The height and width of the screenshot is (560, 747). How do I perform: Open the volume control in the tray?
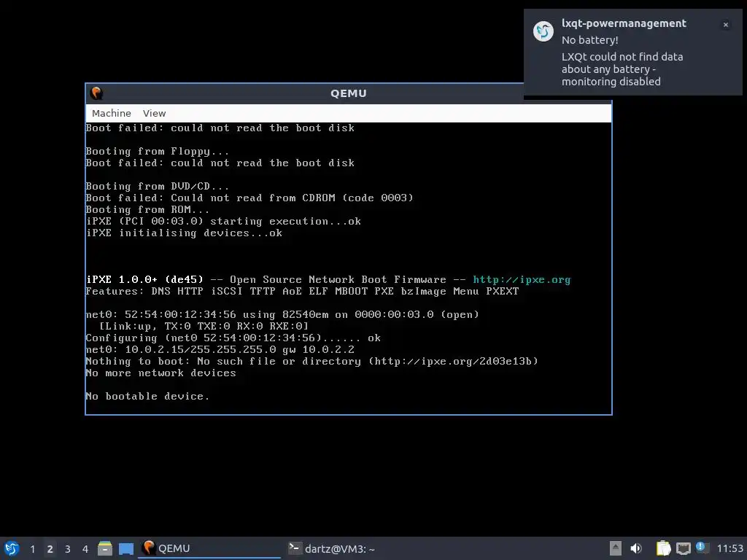point(636,548)
